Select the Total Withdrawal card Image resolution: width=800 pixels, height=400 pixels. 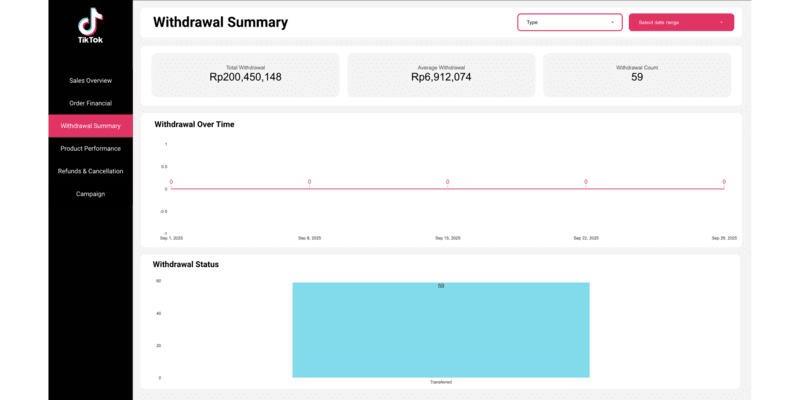coord(245,74)
